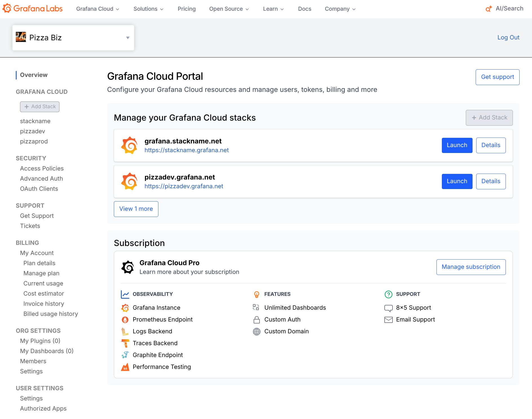This screenshot has width=532, height=419.
Task: Click the 8×5 Support chat bubble icon
Action: [388, 308]
